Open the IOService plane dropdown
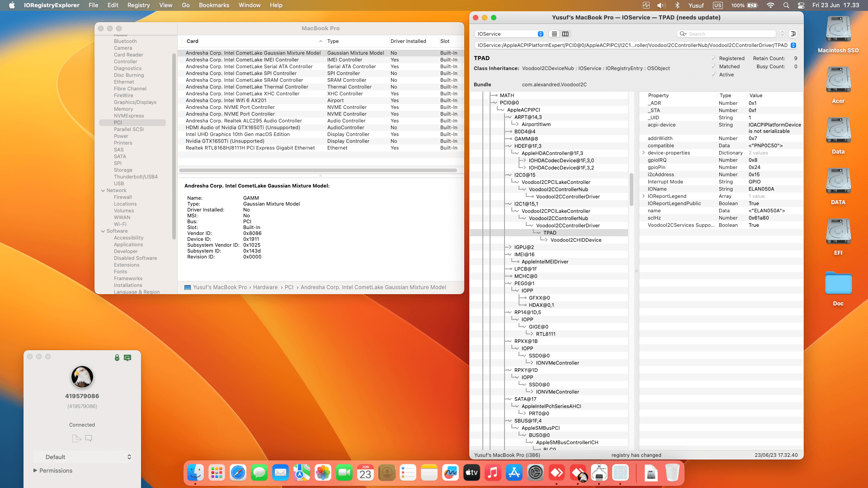Screen dimensions: 868x488 pyautogui.click(x=509, y=34)
